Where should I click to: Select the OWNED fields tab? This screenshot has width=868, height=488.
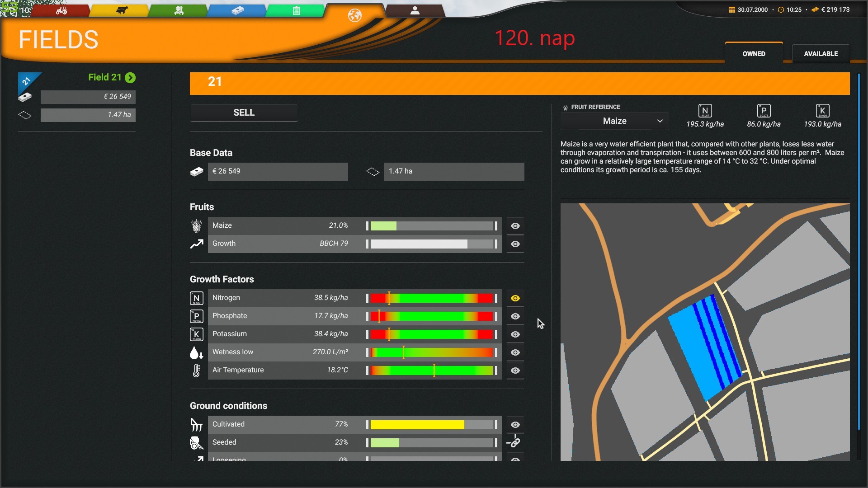click(754, 54)
